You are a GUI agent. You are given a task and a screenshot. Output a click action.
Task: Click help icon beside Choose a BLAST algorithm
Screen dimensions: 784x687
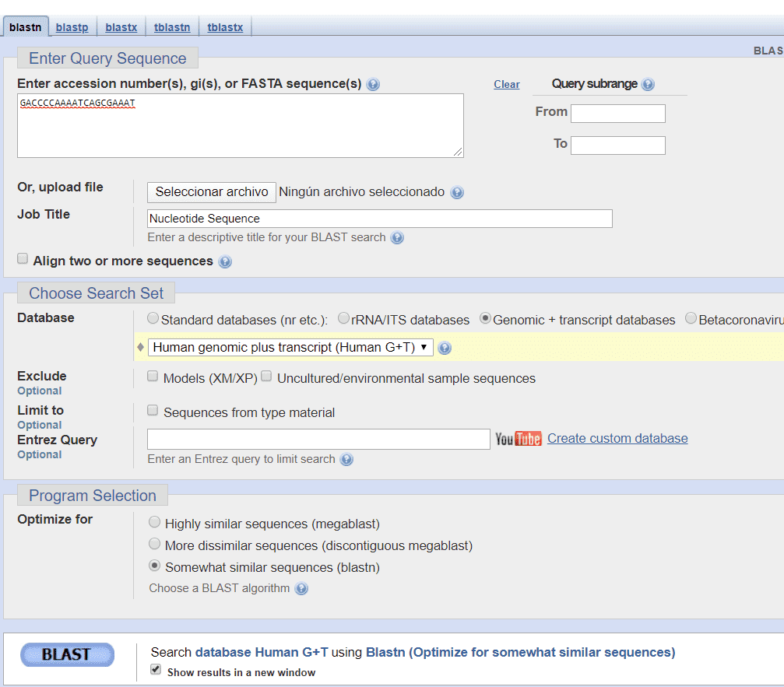coord(301,589)
